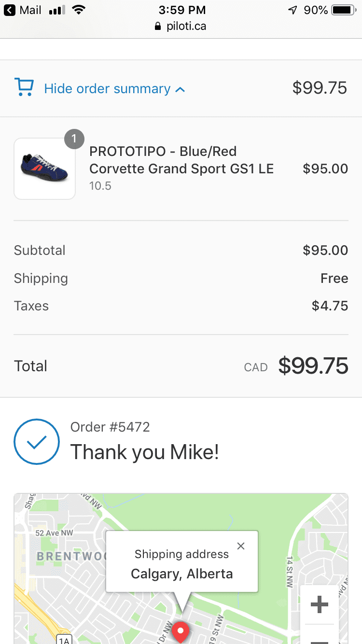The height and width of the screenshot is (644, 362).
Task: Tap the Wi-Fi status icon
Action: (78, 10)
